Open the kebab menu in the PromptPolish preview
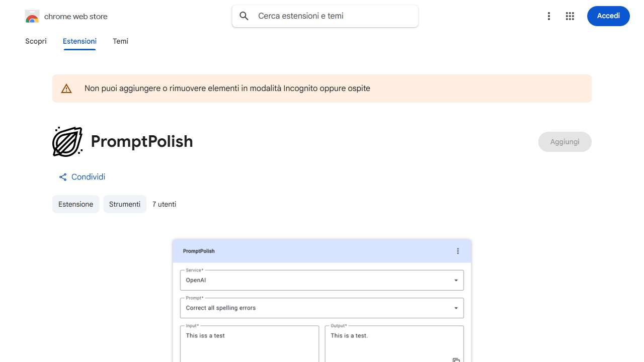The width and height of the screenshot is (644, 362). coord(457,250)
